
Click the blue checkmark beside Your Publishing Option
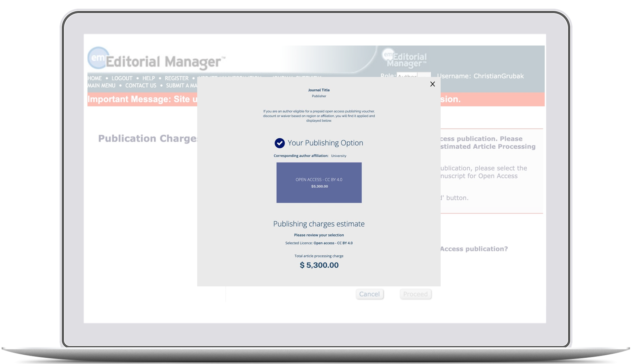(x=279, y=143)
